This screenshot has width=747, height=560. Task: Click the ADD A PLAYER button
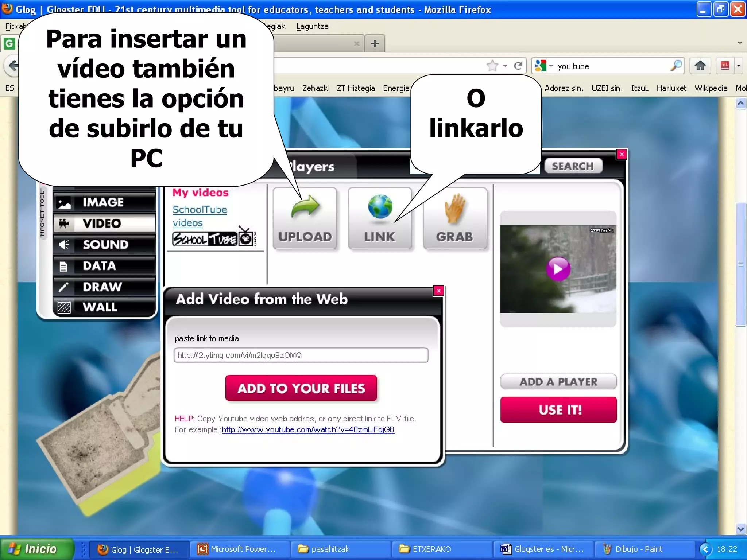[558, 381]
